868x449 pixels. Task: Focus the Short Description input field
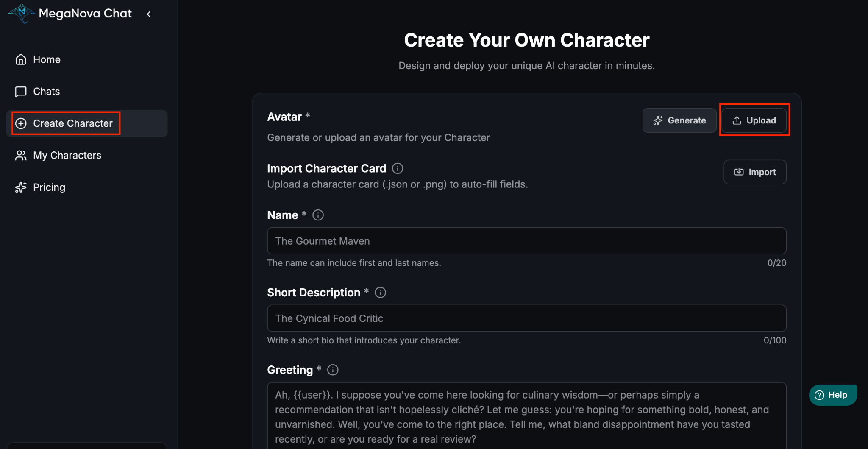[x=526, y=318]
